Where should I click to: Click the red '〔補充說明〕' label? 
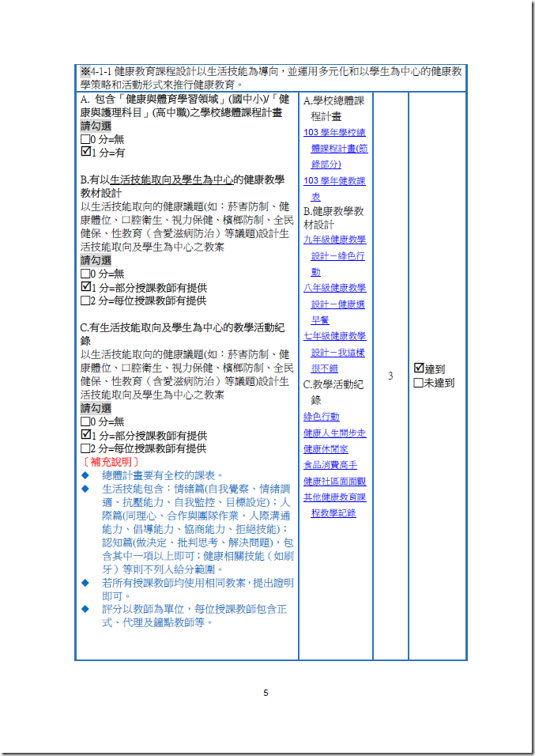tap(111, 462)
